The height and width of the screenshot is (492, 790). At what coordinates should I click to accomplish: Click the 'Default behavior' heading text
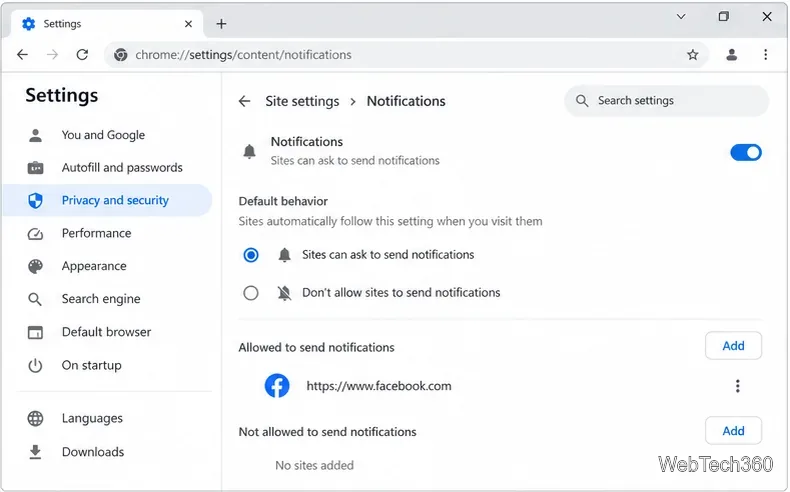tap(283, 201)
